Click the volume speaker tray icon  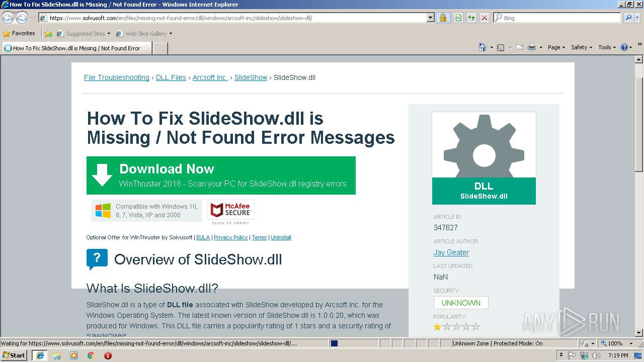click(596, 355)
